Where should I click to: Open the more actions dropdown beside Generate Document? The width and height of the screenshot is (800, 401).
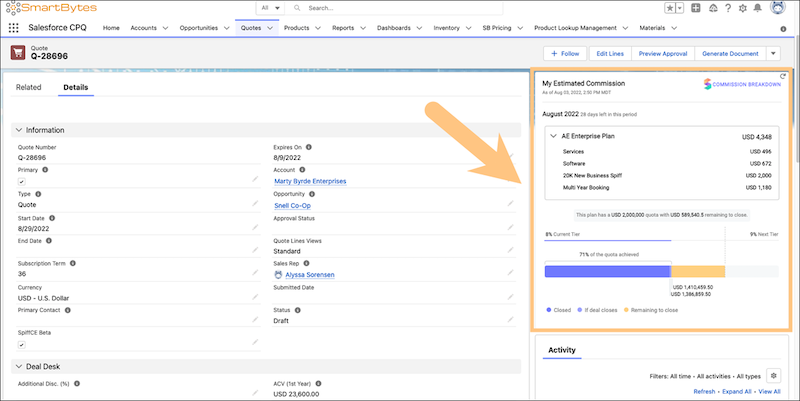773,53
